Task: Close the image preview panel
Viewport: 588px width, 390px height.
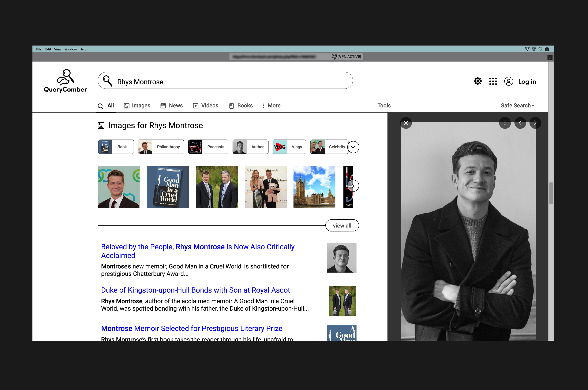Action: tap(406, 123)
